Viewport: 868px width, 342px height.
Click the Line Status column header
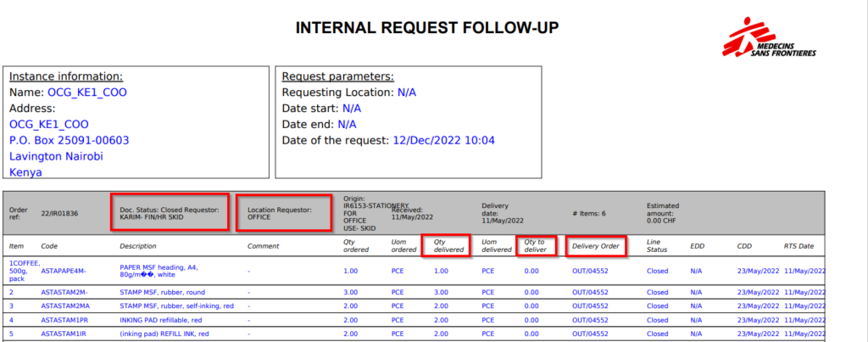click(658, 246)
